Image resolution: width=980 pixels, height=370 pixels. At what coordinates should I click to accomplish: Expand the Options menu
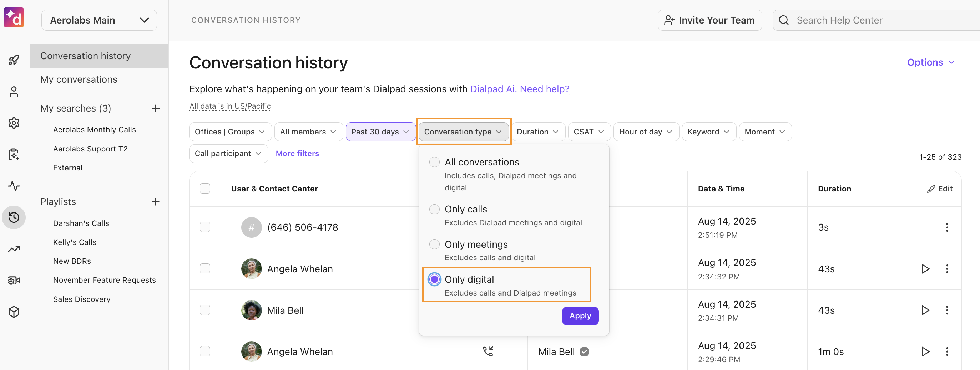[930, 62]
